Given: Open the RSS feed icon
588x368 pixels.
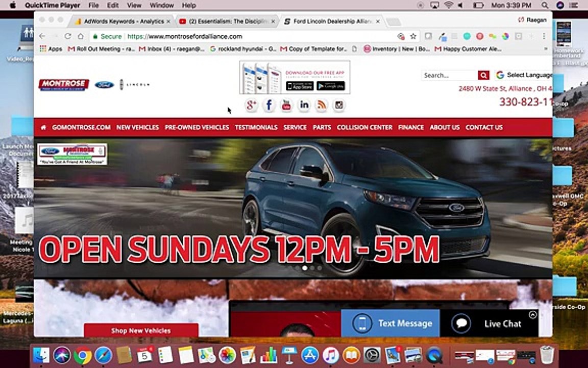Looking at the screenshot, I should click(x=322, y=105).
